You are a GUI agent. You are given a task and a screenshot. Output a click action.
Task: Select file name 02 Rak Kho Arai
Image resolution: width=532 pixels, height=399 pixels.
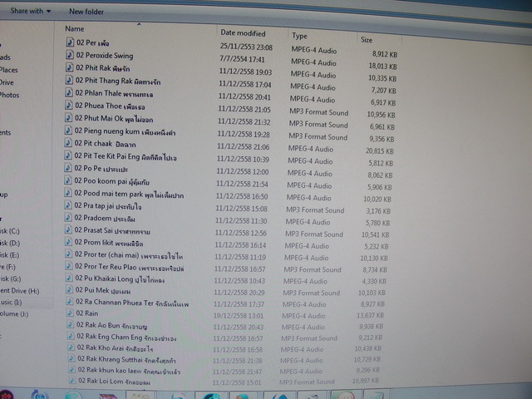click(115, 348)
